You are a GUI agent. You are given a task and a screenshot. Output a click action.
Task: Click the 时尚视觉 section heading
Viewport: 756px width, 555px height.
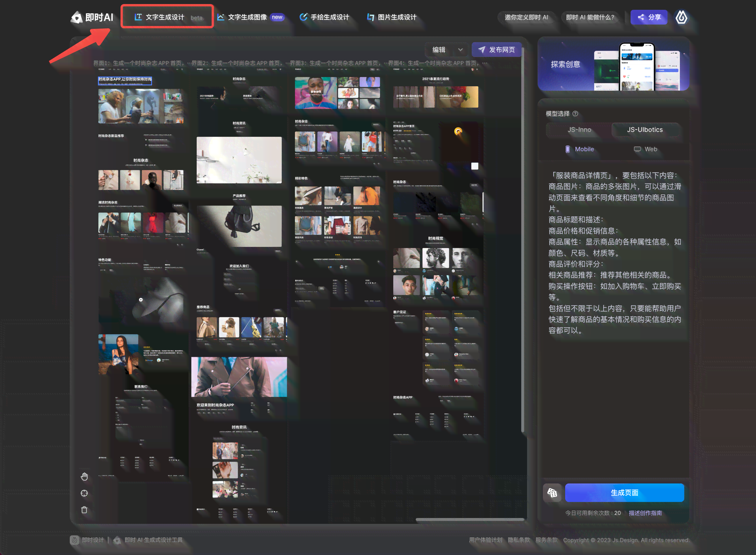[x=435, y=238]
